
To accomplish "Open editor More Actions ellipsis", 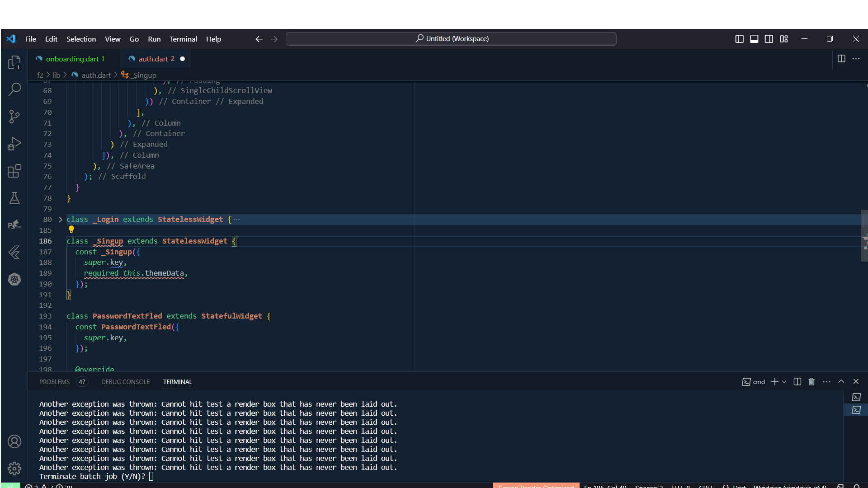I will pos(856,59).
